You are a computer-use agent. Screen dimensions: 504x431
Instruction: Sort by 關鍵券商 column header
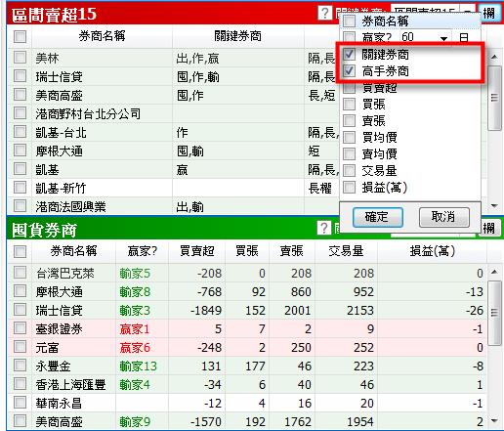[238, 36]
